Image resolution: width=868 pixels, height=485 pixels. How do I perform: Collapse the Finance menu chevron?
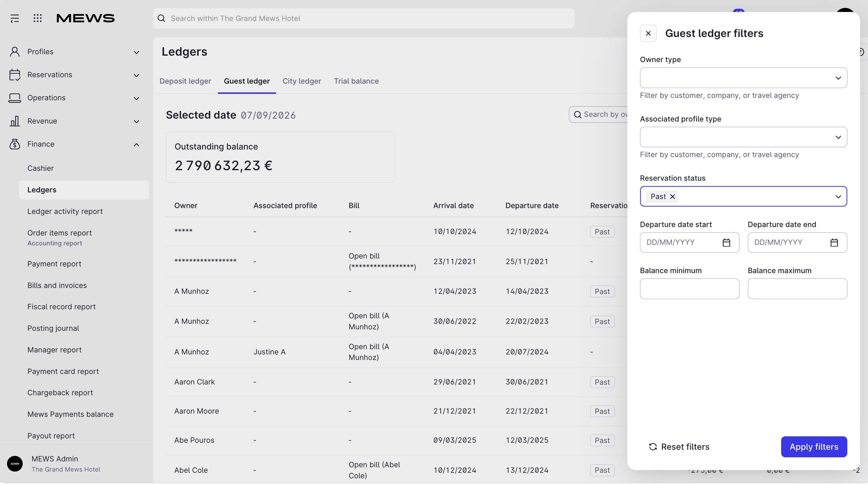[136, 145]
